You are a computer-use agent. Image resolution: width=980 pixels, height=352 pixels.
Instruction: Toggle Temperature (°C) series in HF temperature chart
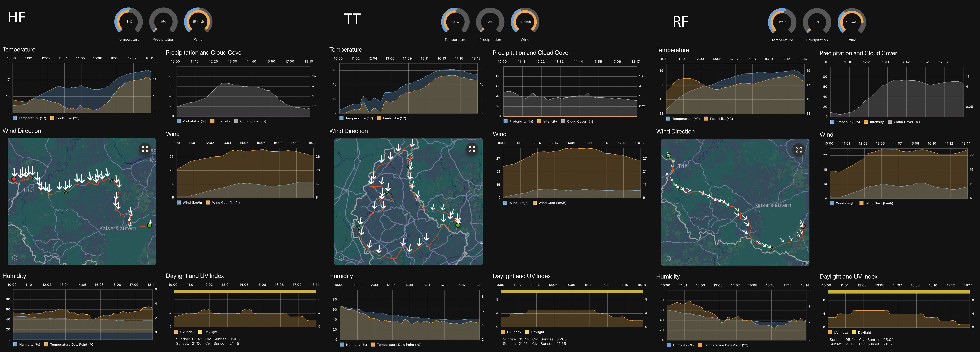pos(29,118)
